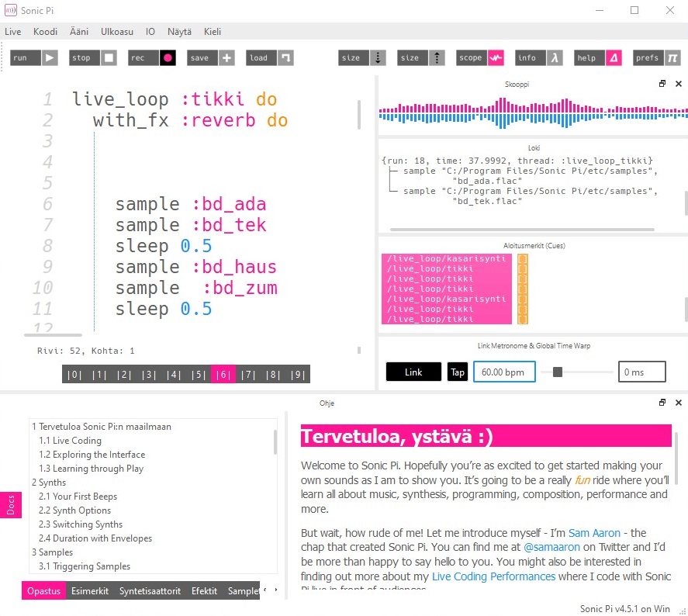The width and height of the screenshot is (688, 616).
Task: Toggle the help delta icon
Action: click(x=614, y=57)
